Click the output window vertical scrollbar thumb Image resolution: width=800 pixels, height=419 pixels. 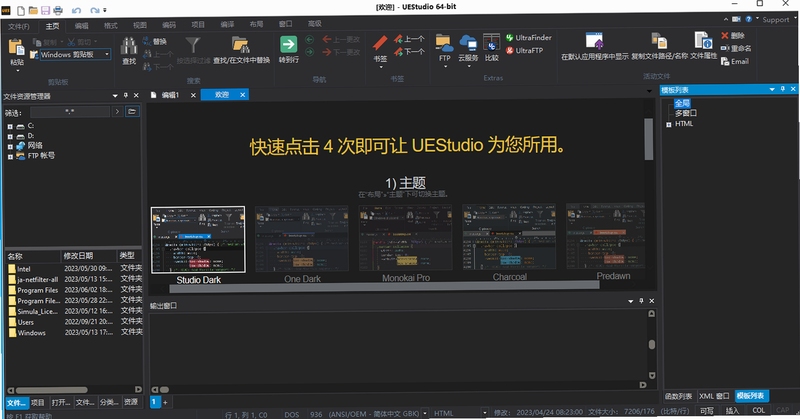tap(652, 344)
